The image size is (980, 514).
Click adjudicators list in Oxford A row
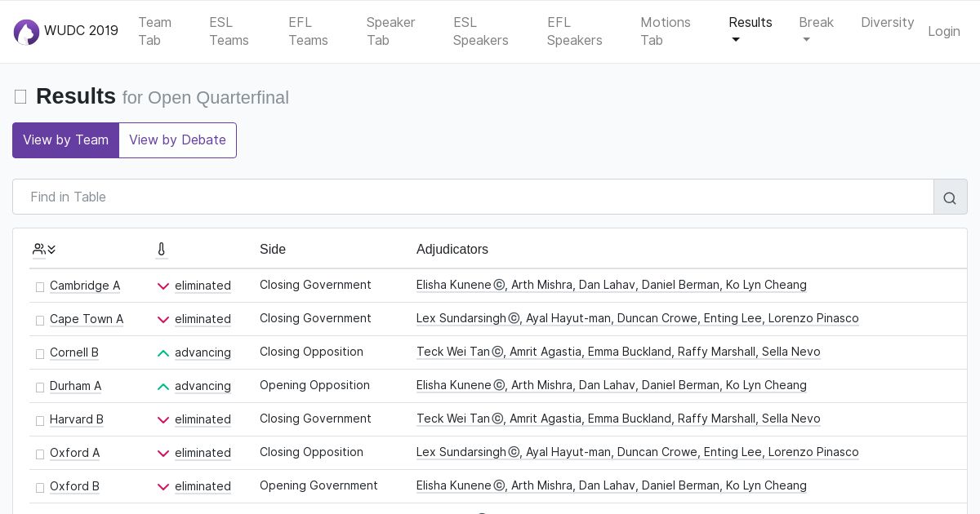tap(638, 452)
